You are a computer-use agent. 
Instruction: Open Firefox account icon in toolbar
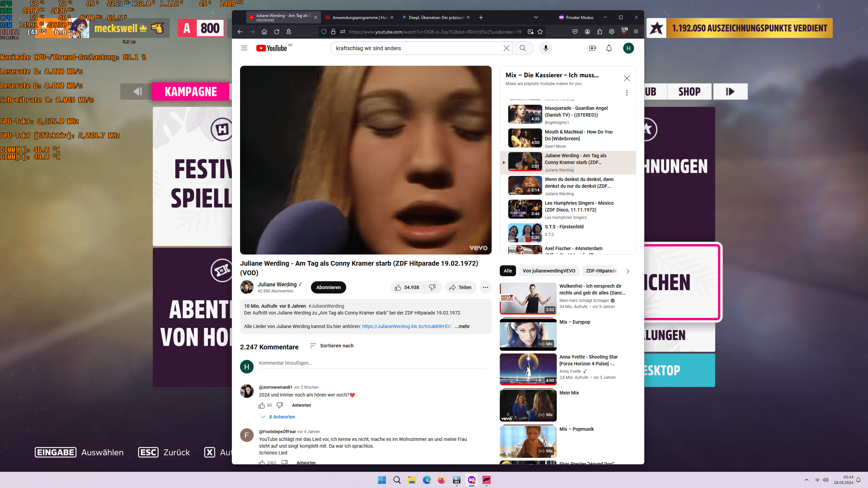587,32
